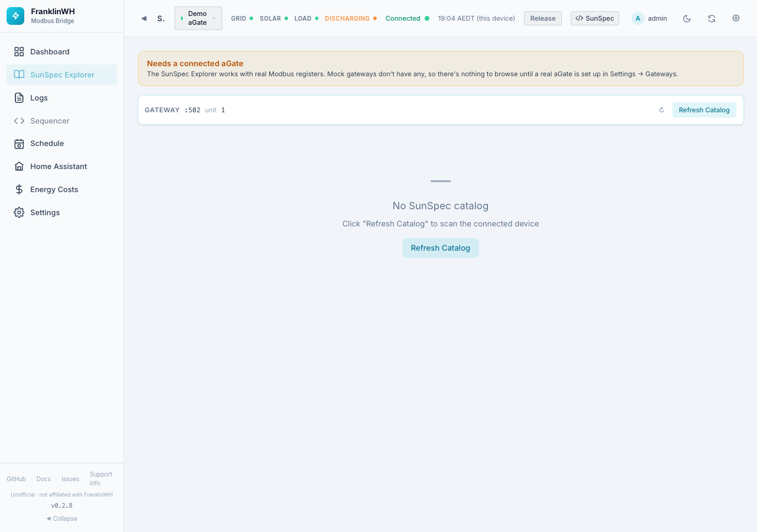Collapse the sidebar
Viewport: 757px width, 532px height.
click(62, 518)
